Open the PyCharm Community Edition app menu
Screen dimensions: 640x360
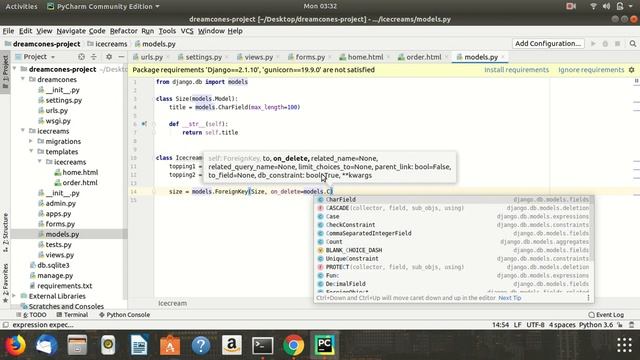(104, 6)
